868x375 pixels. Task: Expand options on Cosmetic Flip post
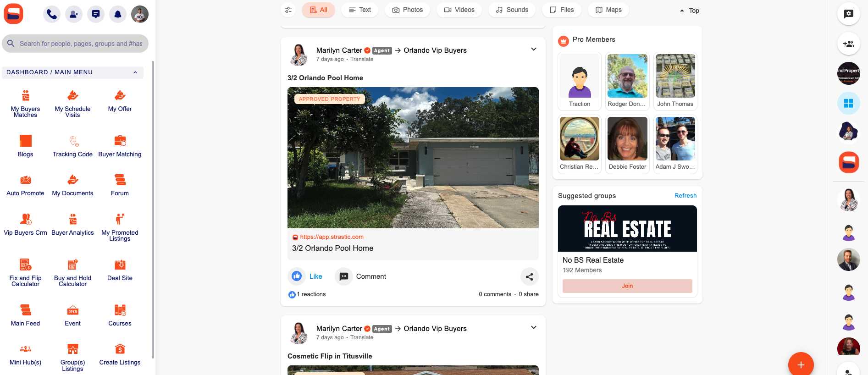pos(533,328)
